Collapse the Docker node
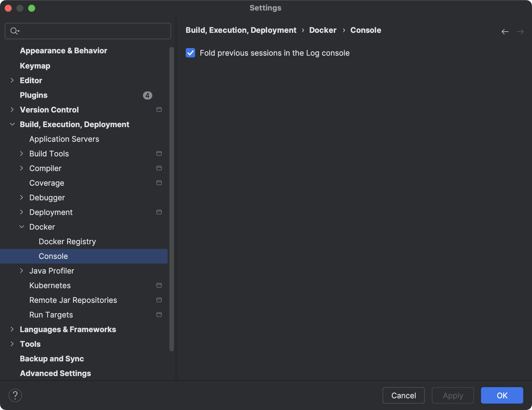The height and width of the screenshot is (410, 532). pyautogui.click(x=21, y=227)
